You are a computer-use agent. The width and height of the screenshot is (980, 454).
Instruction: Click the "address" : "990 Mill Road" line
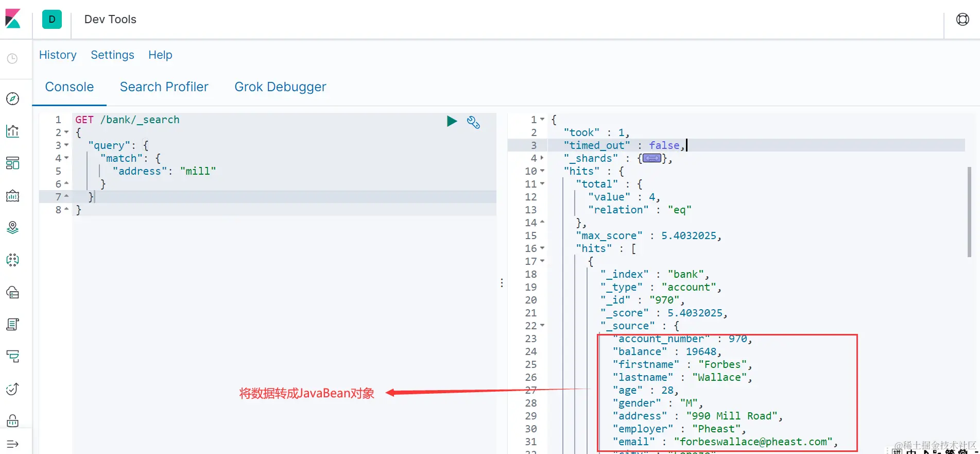click(698, 416)
